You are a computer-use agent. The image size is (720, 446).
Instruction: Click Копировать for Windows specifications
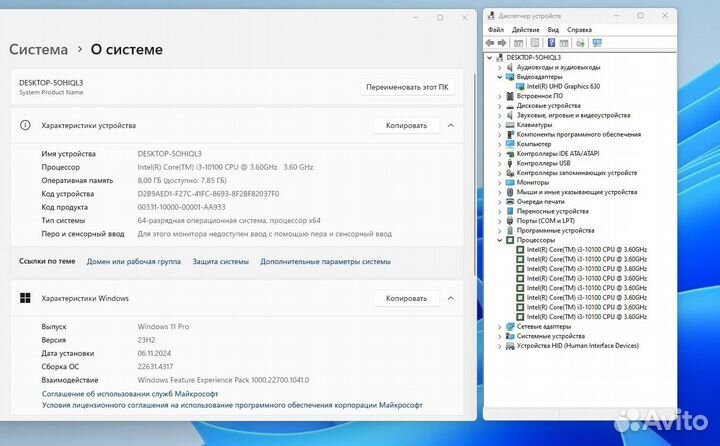[x=406, y=298]
